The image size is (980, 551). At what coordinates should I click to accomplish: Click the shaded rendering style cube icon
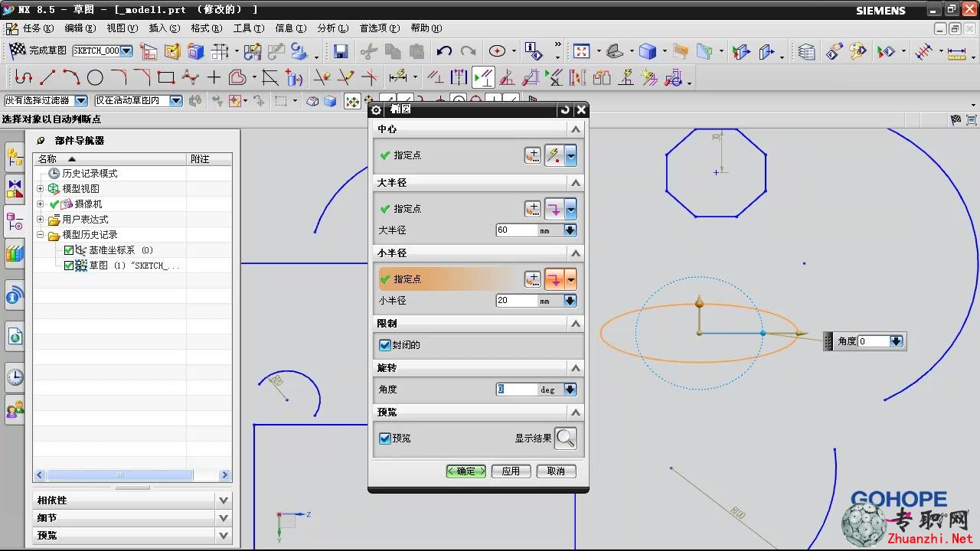pyautogui.click(x=648, y=51)
